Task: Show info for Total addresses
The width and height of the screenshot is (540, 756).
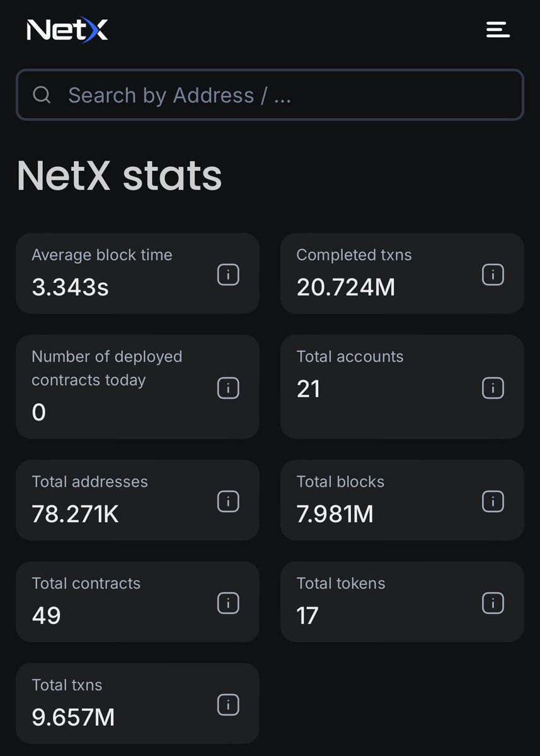Action: pyautogui.click(x=228, y=501)
